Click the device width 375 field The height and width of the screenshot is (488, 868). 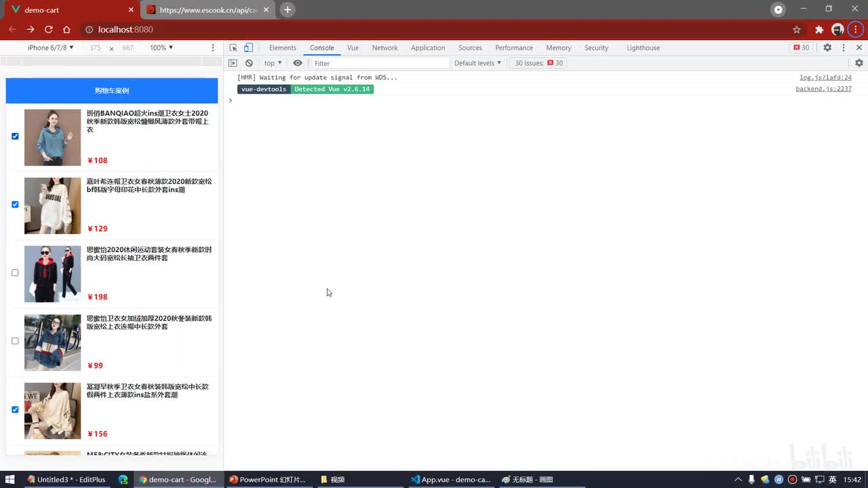point(96,47)
